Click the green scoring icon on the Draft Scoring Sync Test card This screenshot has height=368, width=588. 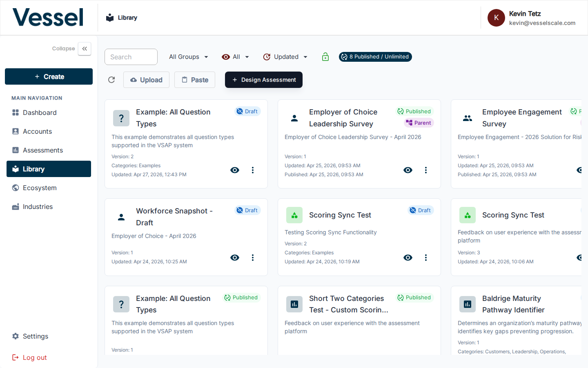(x=294, y=215)
